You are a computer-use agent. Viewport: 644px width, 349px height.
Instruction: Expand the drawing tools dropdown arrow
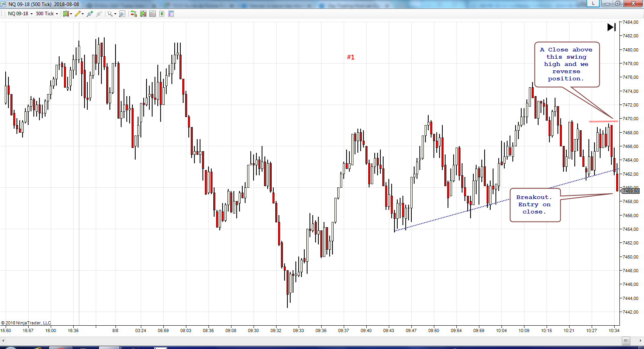pyautogui.click(x=83, y=14)
